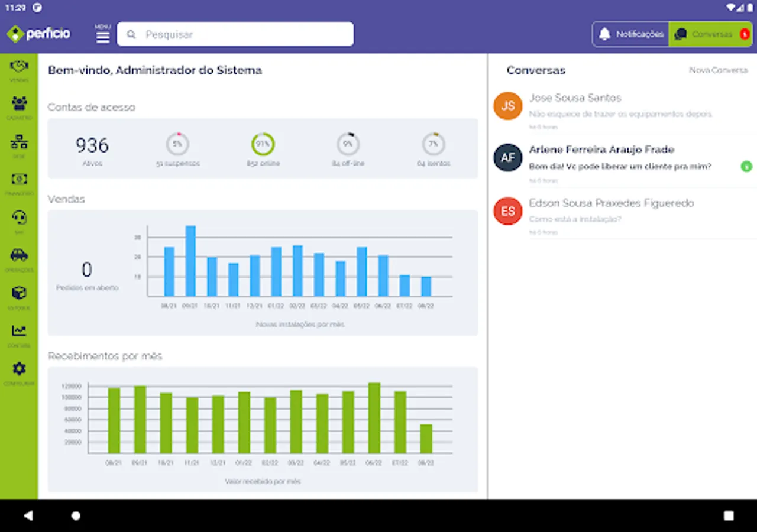The height and width of the screenshot is (532, 757).
Task: Start a Nova Conversa
Action: point(718,70)
